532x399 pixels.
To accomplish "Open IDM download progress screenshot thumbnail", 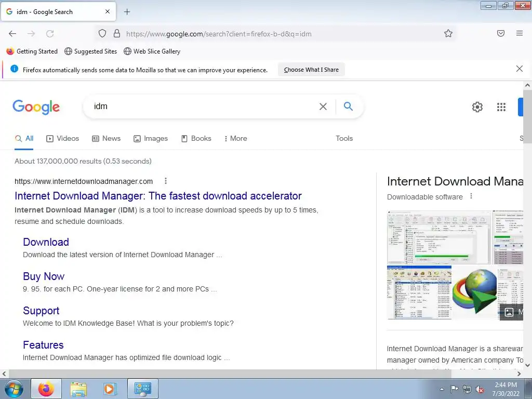I will coord(439,237).
